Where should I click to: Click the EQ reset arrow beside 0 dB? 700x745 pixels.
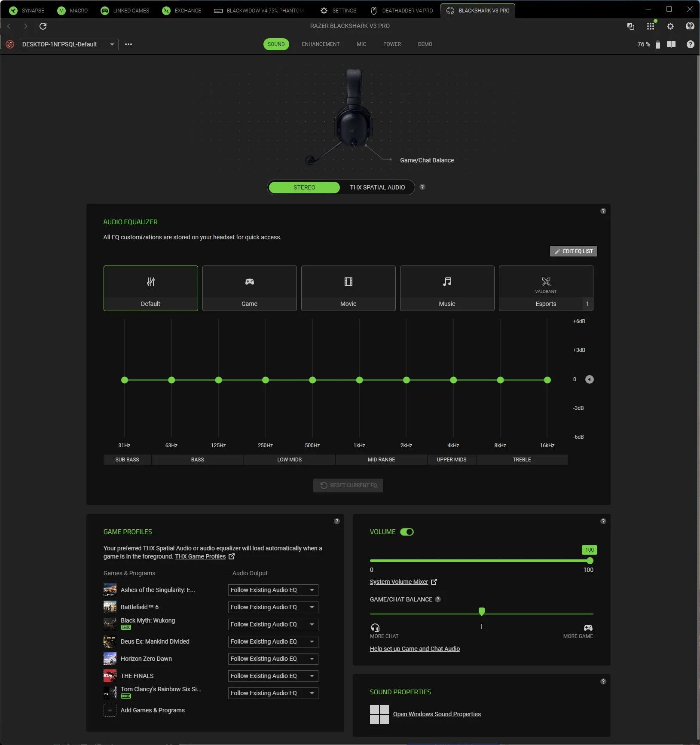589,379
